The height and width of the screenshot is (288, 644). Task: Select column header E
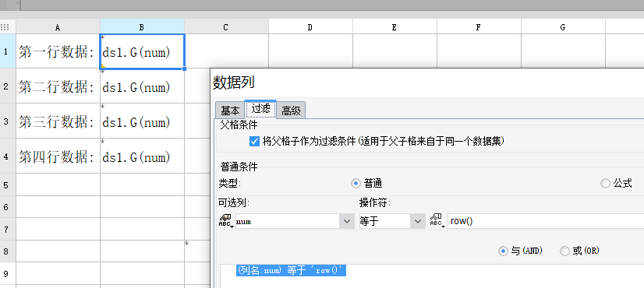click(395, 27)
